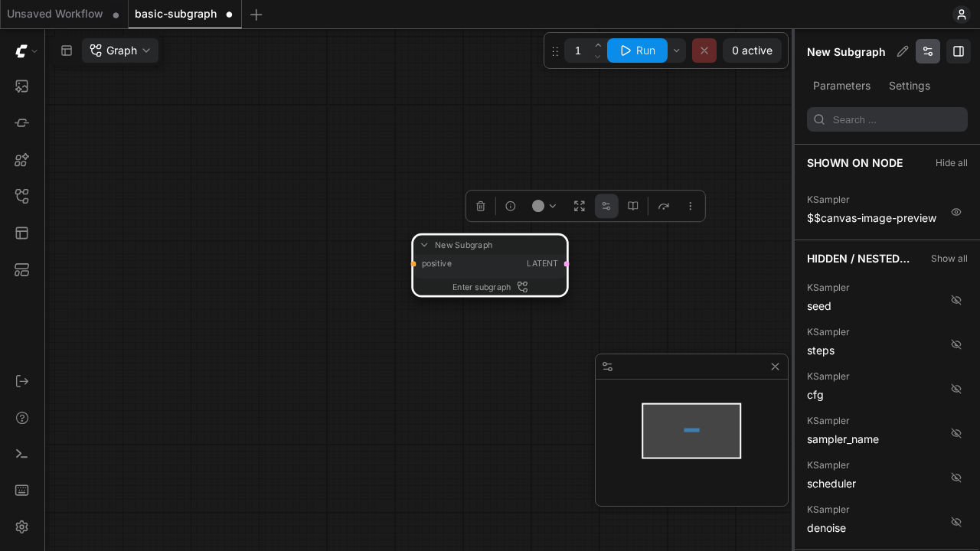Show the steps parameter
980x551 pixels.
coord(956,344)
